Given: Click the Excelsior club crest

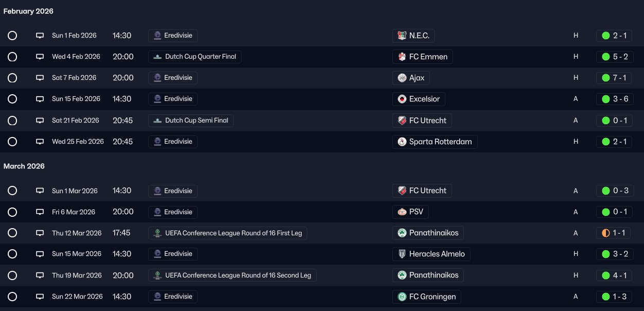Looking at the screenshot, I should coord(402,99).
